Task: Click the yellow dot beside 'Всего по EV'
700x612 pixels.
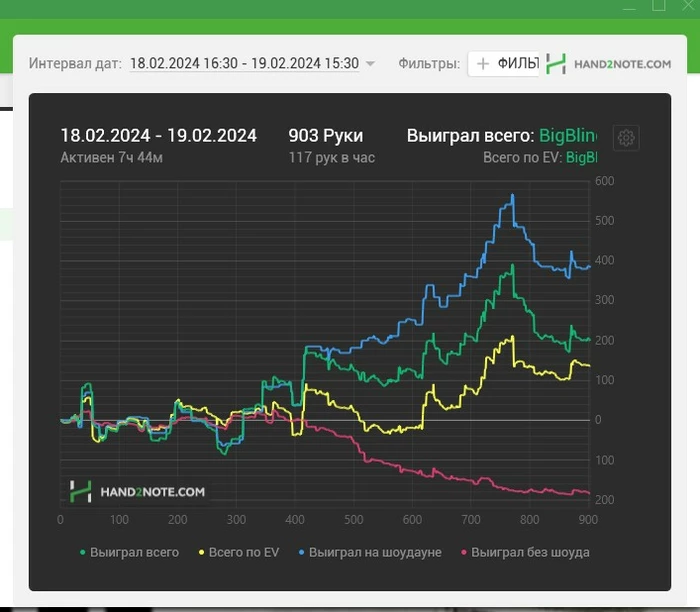Action: coord(201,553)
